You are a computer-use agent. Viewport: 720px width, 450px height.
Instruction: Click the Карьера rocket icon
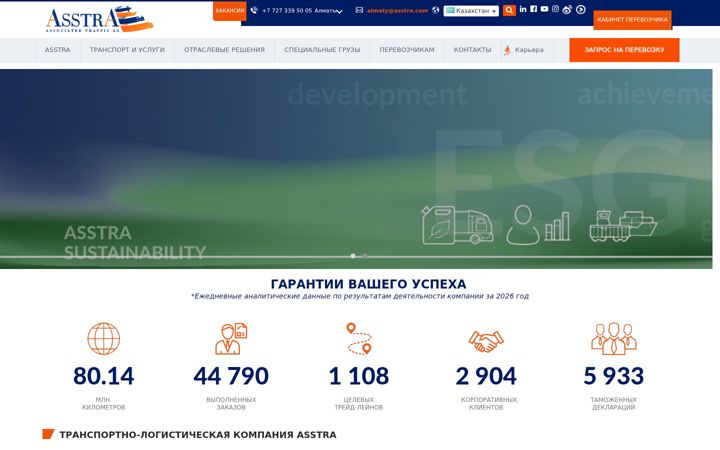[x=507, y=50]
